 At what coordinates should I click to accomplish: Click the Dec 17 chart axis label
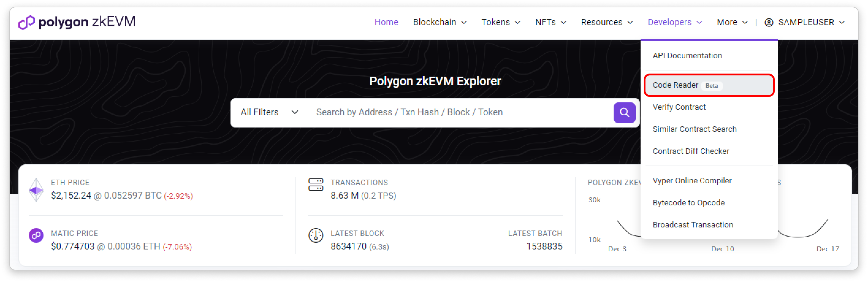coord(828,249)
